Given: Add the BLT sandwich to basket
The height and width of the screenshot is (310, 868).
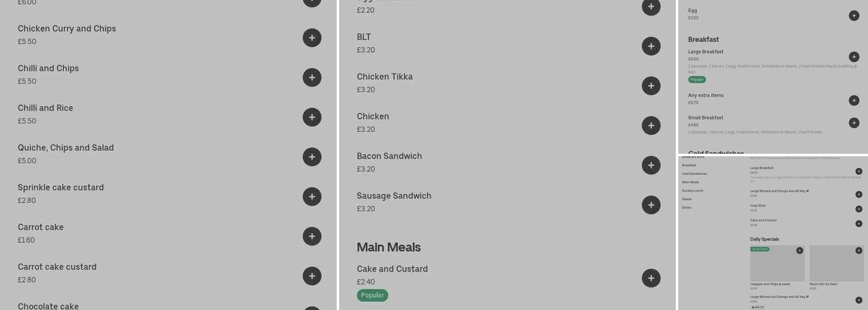Looking at the screenshot, I should [x=650, y=46].
